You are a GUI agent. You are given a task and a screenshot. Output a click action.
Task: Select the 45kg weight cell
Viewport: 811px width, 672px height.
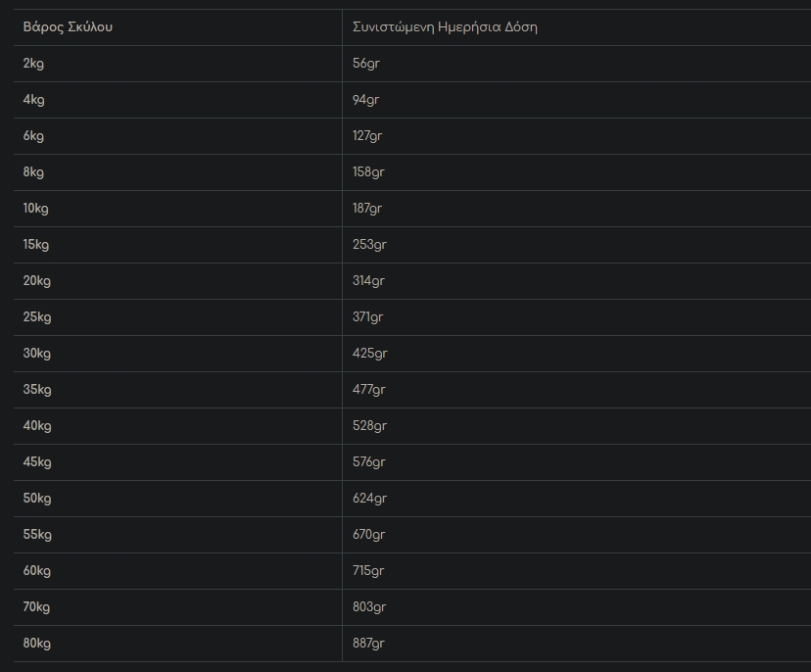[37, 462]
